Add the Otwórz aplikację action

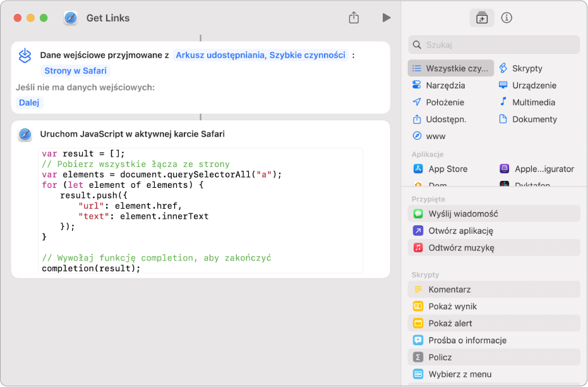[x=493, y=231]
